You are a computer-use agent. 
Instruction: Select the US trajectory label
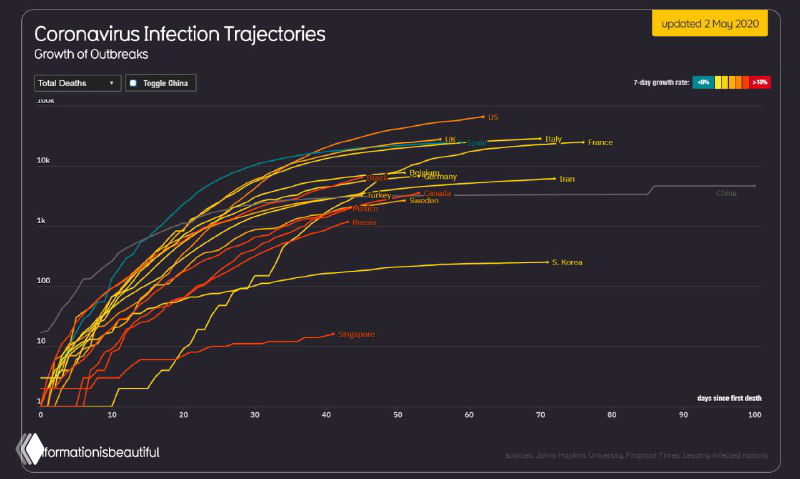(x=492, y=117)
